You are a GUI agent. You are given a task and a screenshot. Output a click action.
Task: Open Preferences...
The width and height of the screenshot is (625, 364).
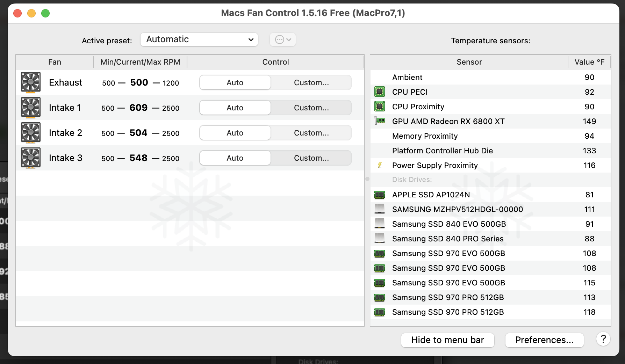click(544, 340)
